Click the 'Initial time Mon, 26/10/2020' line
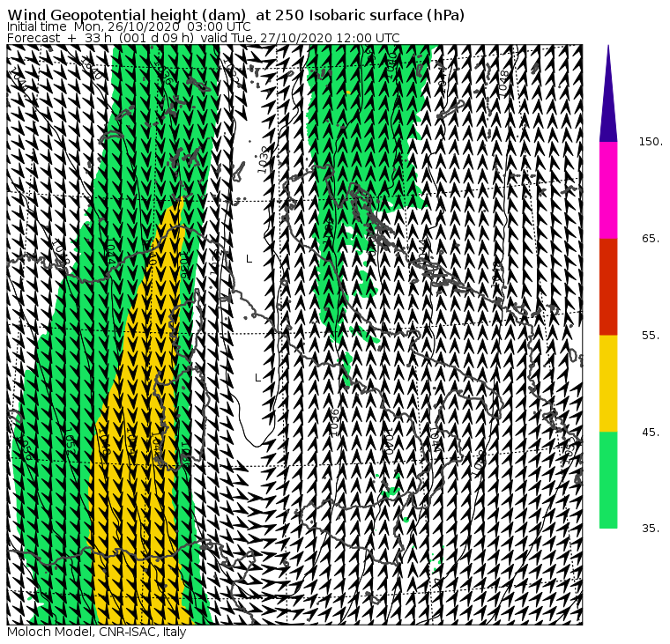 129,27
